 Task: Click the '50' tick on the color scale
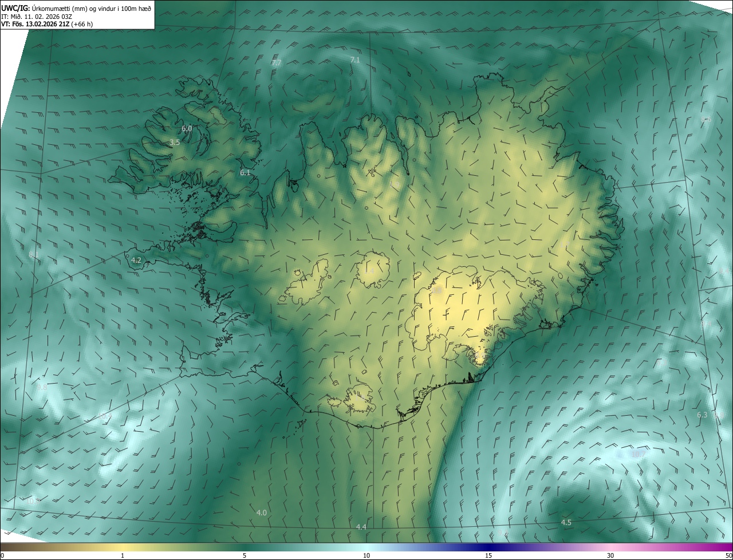pyautogui.click(x=728, y=555)
